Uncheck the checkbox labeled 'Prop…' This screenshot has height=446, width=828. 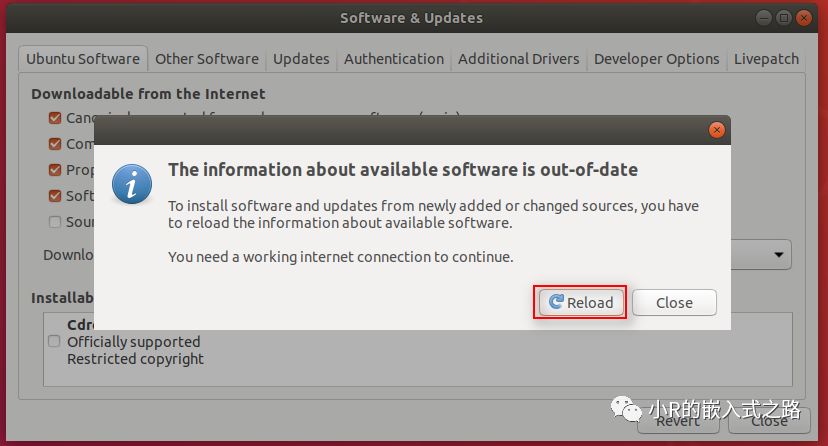(55, 170)
